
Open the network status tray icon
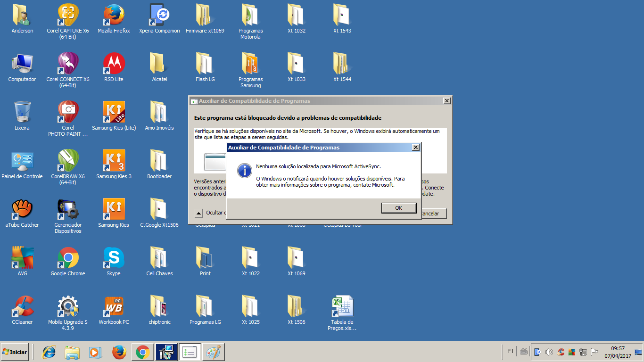coord(583,352)
